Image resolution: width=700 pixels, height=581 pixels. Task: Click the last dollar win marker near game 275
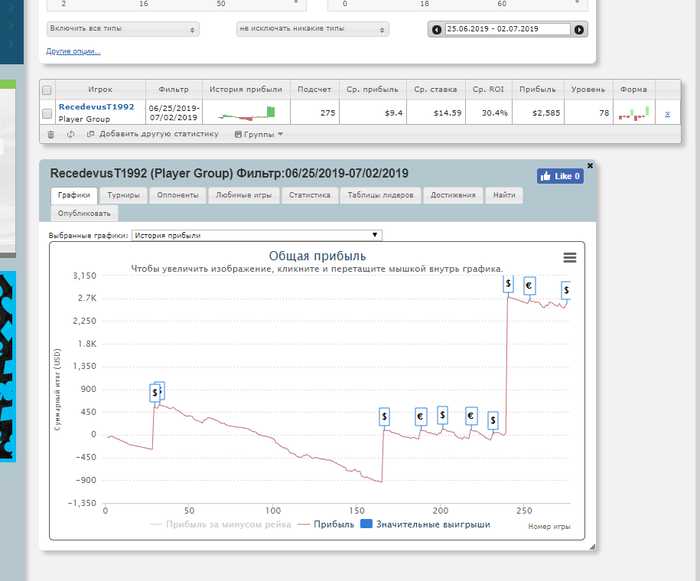point(566,290)
